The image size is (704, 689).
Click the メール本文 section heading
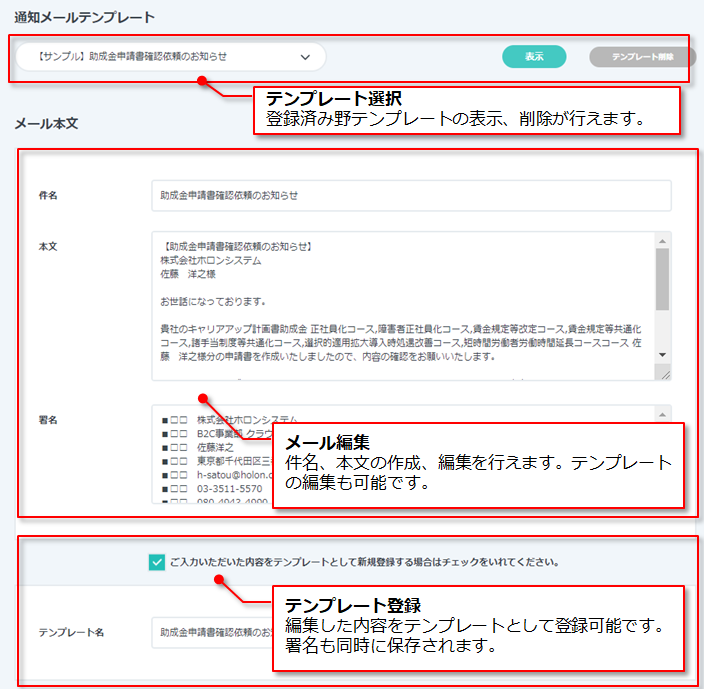coord(46,124)
